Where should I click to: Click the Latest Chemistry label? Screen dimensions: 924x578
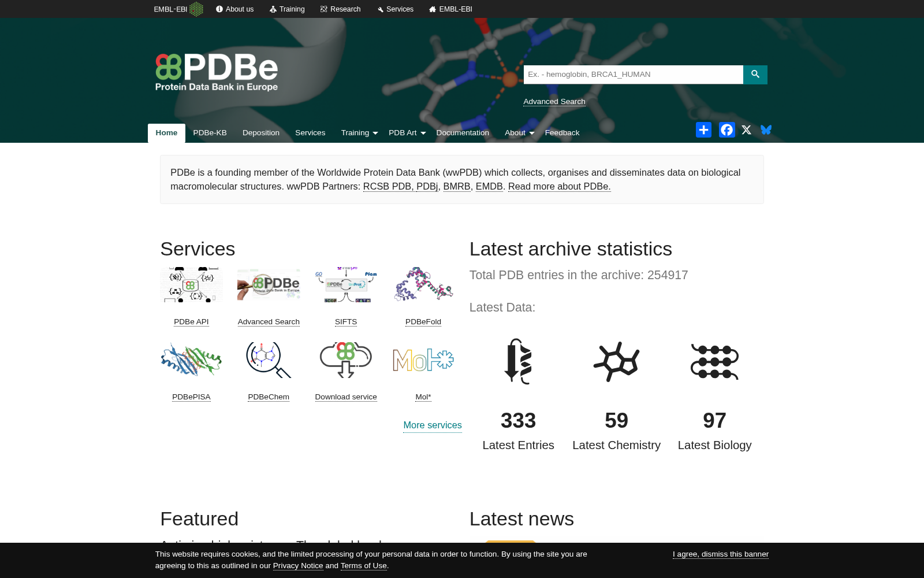[x=616, y=446]
